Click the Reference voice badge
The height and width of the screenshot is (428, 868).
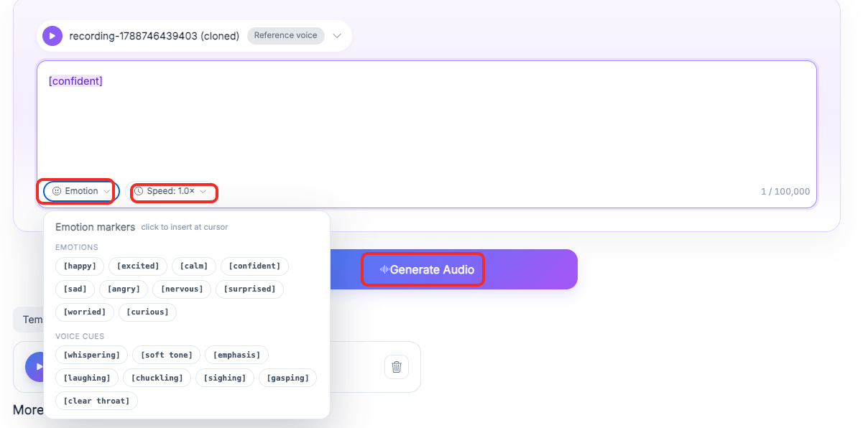click(286, 36)
